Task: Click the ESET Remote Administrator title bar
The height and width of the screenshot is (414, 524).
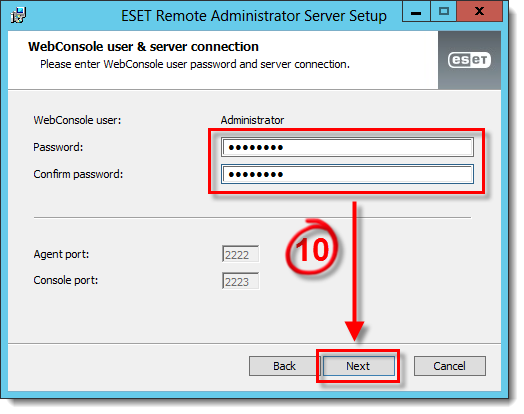Action: coord(254,16)
